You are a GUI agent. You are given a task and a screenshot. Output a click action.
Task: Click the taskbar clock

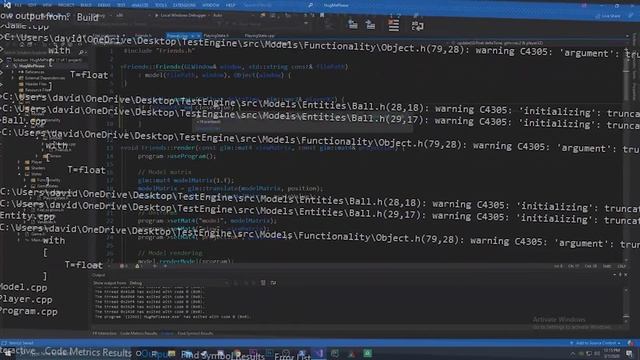[611, 353]
